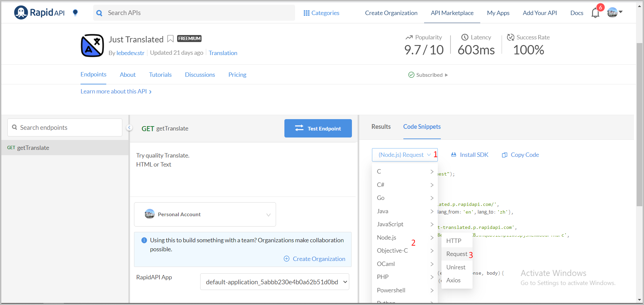Open the About tab

[128, 75]
